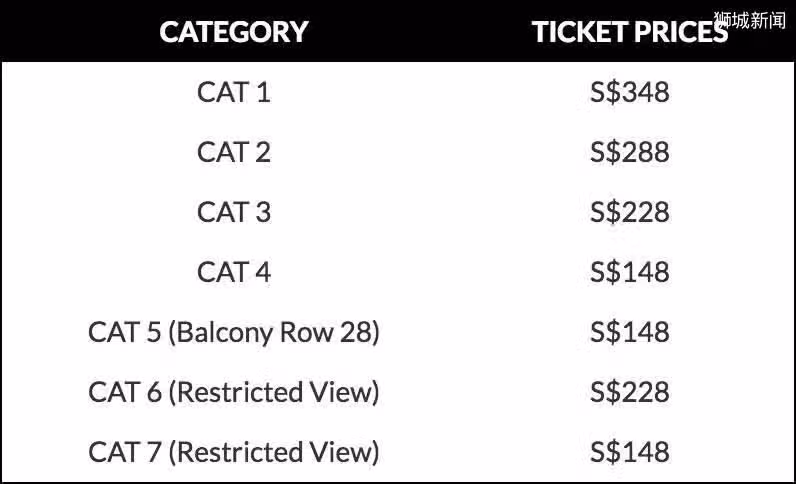Select CAT 6 (Restricted View) label
796x484 pixels.
[x=234, y=393]
